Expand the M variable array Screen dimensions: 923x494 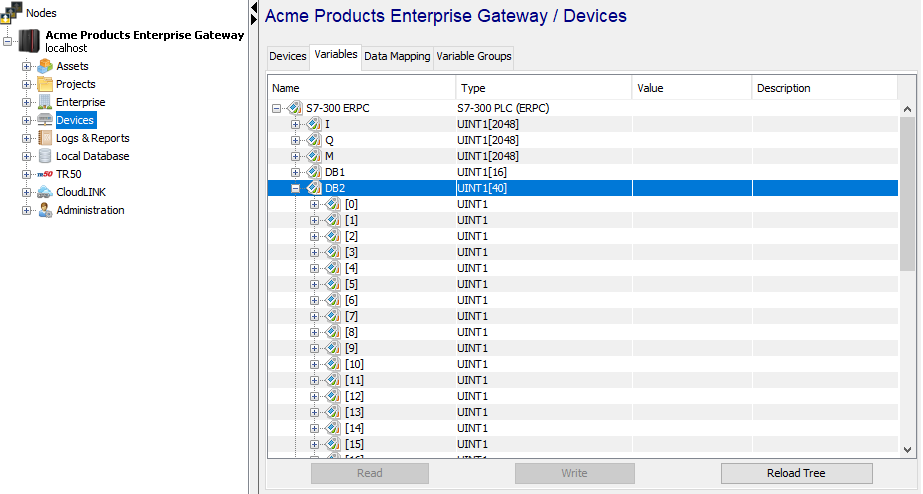coord(296,156)
